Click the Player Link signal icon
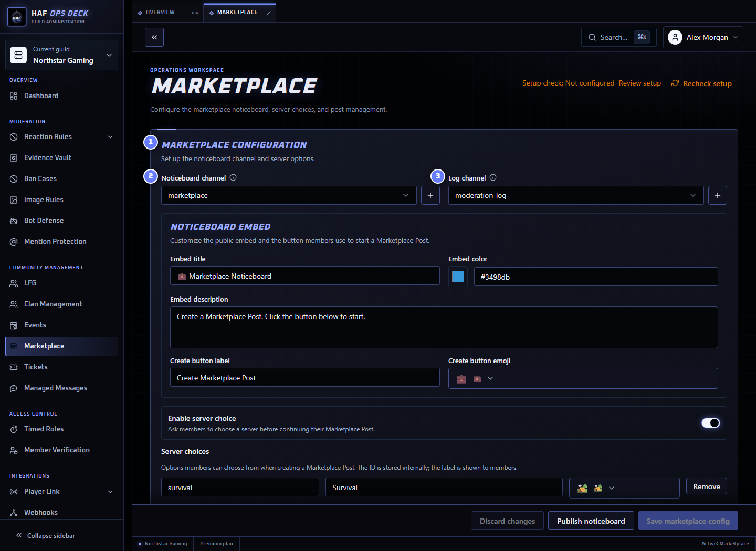 point(14,492)
